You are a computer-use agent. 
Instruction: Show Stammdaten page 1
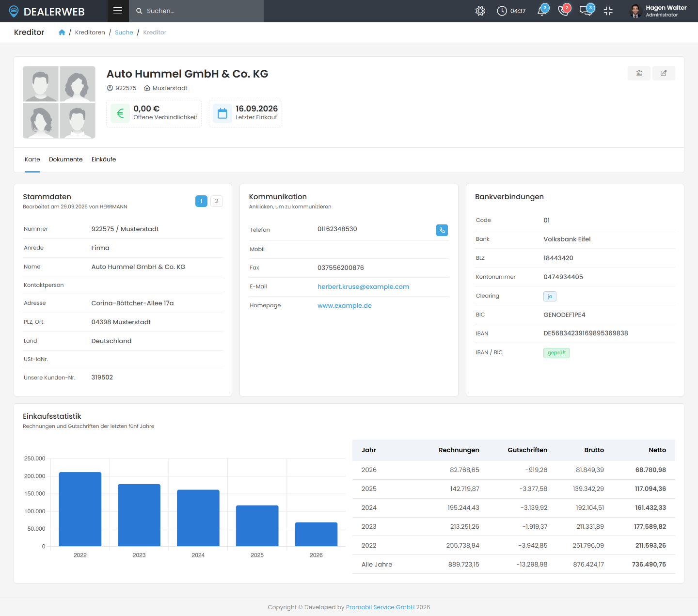[x=201, y=201]
